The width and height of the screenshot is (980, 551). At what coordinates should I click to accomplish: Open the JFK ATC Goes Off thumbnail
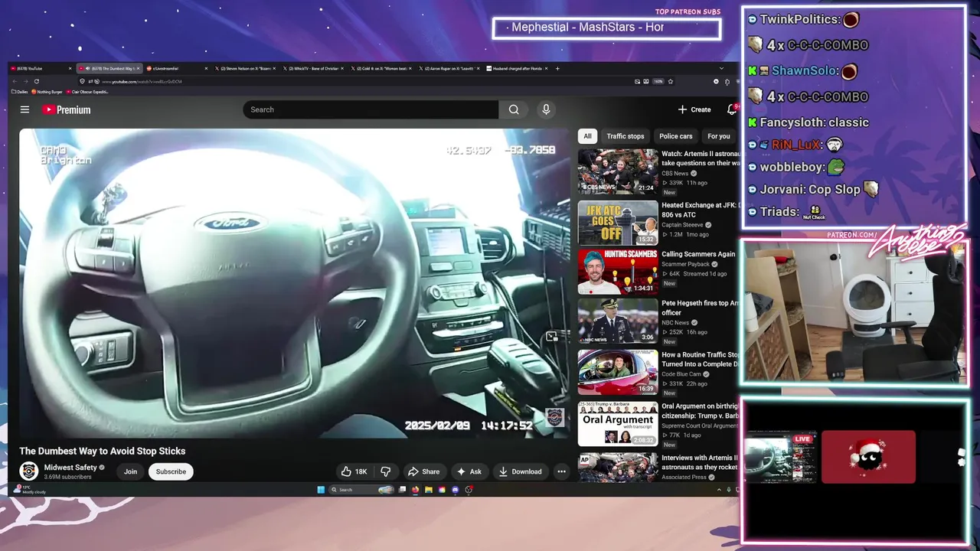618,223
